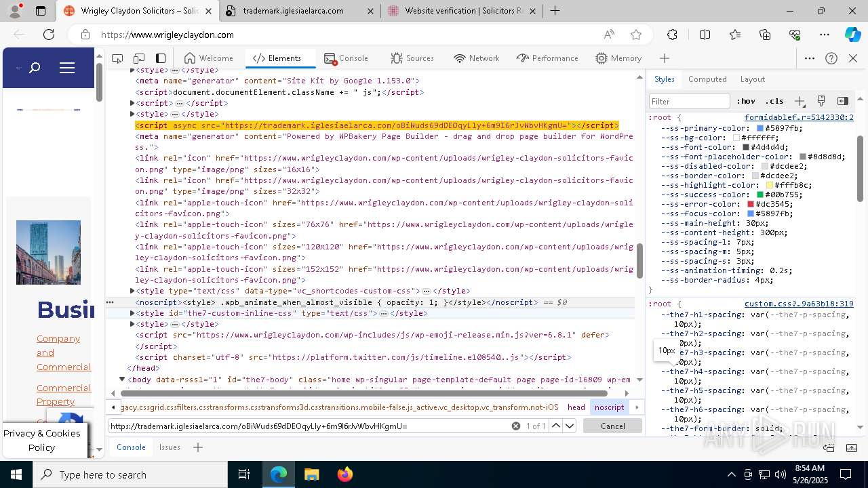Open the website hamburger menu

click(66, 68)
